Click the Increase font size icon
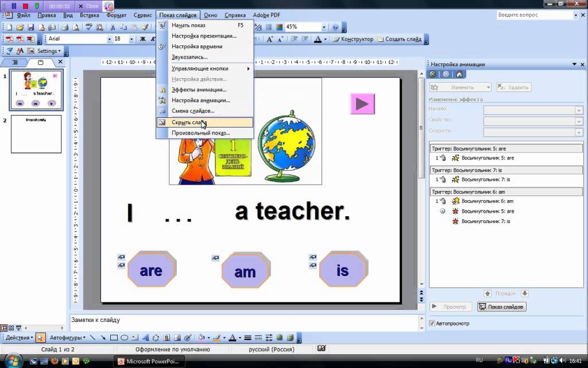The height and width of the screenshot is (368, 588). [x=270, y=39]
